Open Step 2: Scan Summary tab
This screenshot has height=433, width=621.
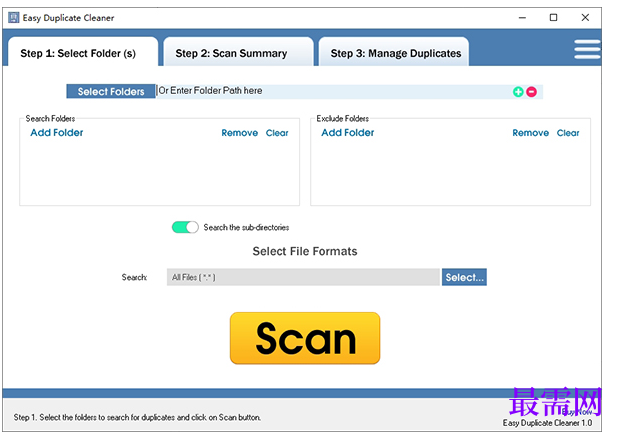point(238,53)
